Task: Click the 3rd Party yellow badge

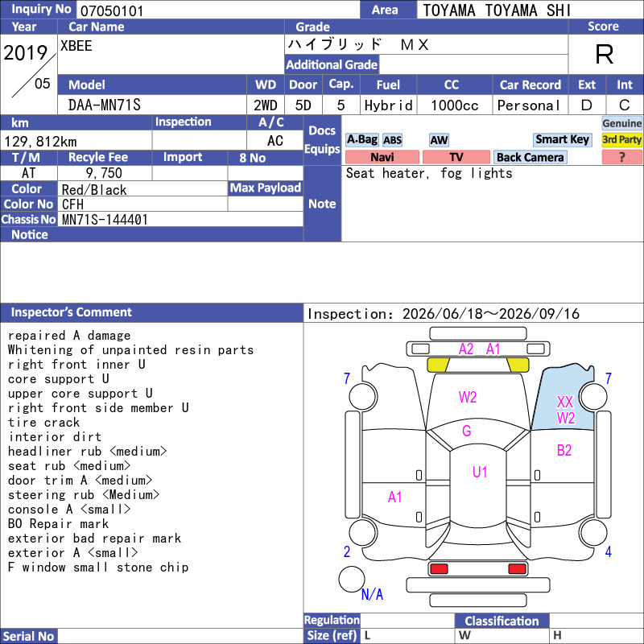Action: click(621, 139)
